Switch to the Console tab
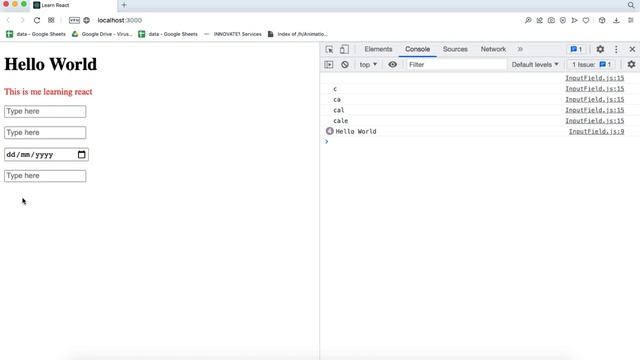The image size is (640, 360). click(x=417, y=49)
